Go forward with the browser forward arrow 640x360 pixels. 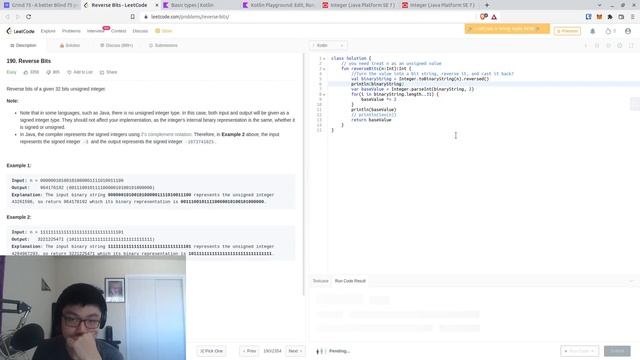(18, 17)
